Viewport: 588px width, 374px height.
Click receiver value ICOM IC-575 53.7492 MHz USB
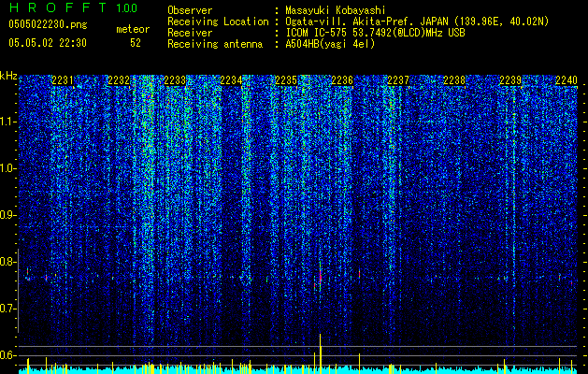point(375,33)
